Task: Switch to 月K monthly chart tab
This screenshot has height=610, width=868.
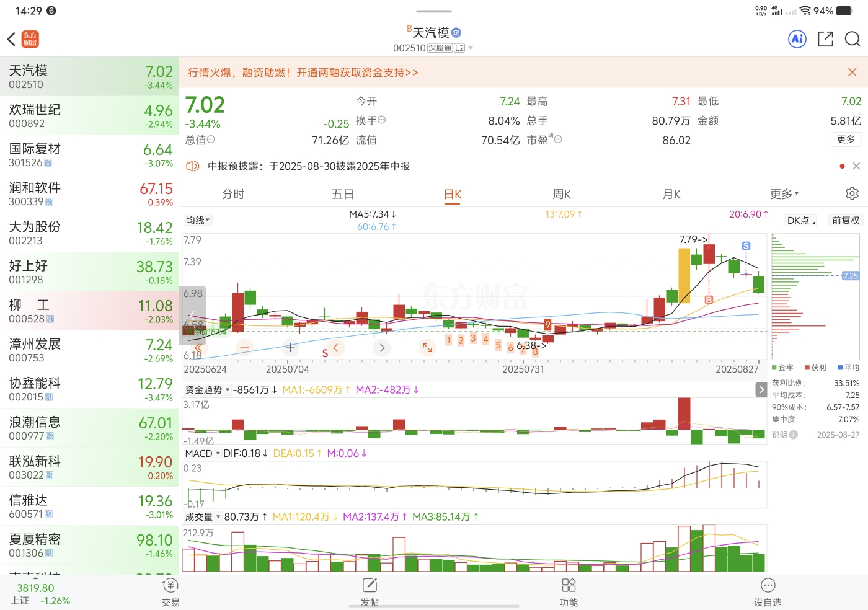Action: [x=672, y=194]
